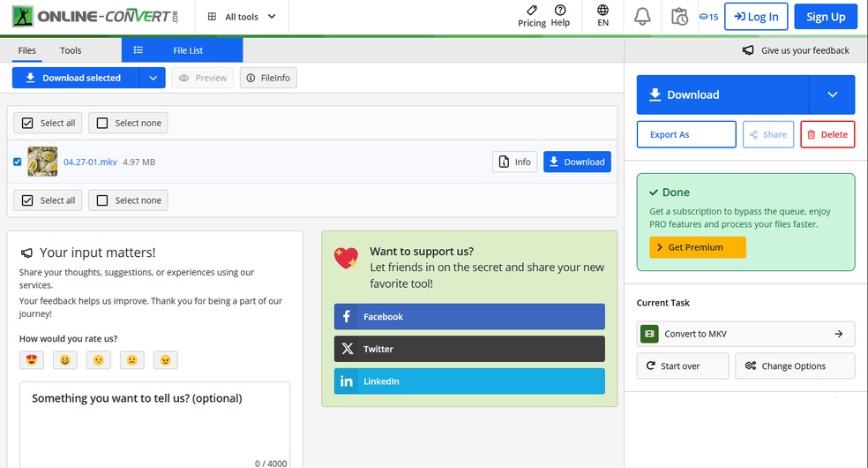Rate with the heart-eyes emoji
The height and width of the screenshot is (468, 868).
point(32,360)
